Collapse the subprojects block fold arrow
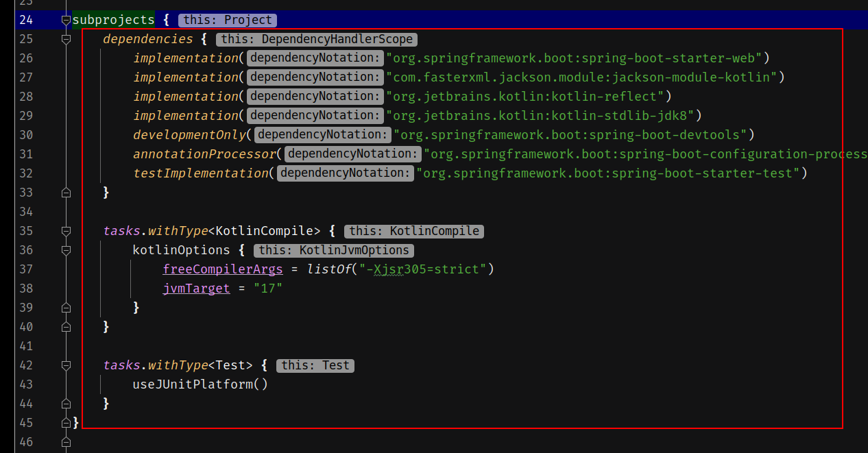This screenshot has width=868, height=453. 66,20
